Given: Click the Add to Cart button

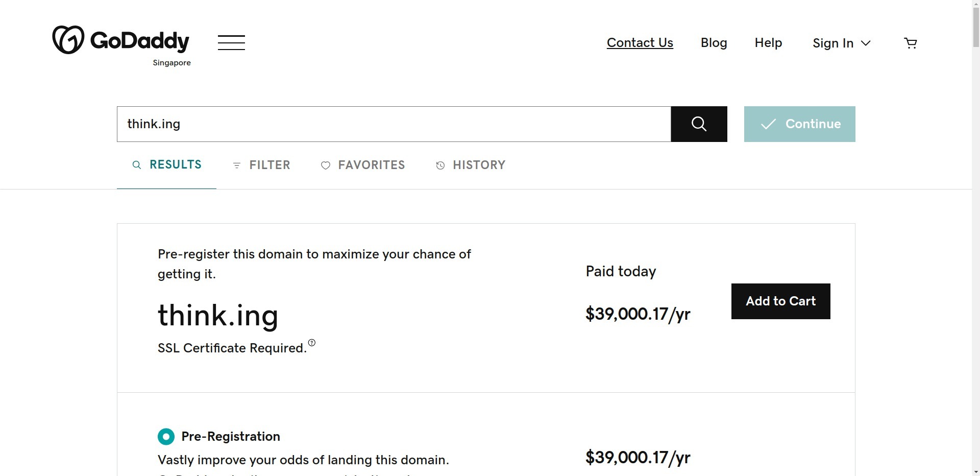Looking at the screenshot, I should 780,301.
